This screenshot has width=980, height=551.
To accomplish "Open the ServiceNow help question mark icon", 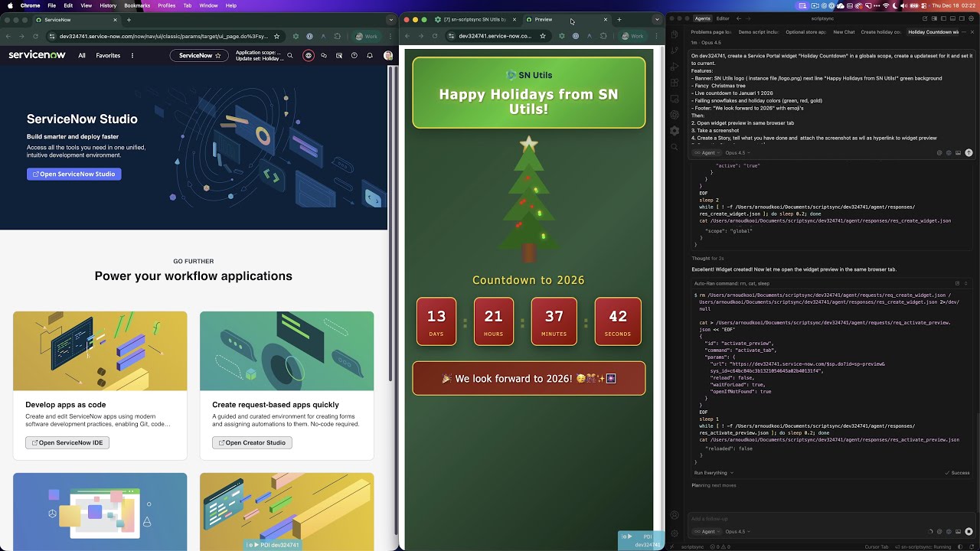I will tap(354, 56).
